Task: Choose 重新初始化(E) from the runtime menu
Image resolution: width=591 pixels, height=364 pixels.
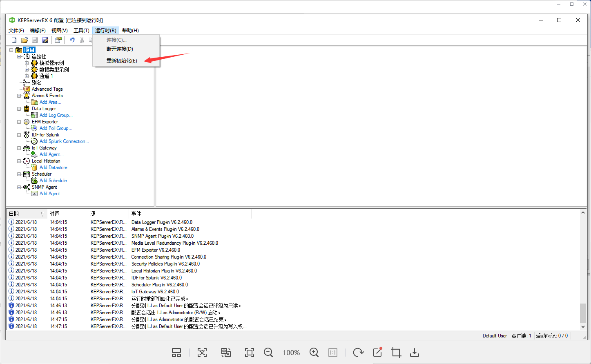Action: [122, 61]
